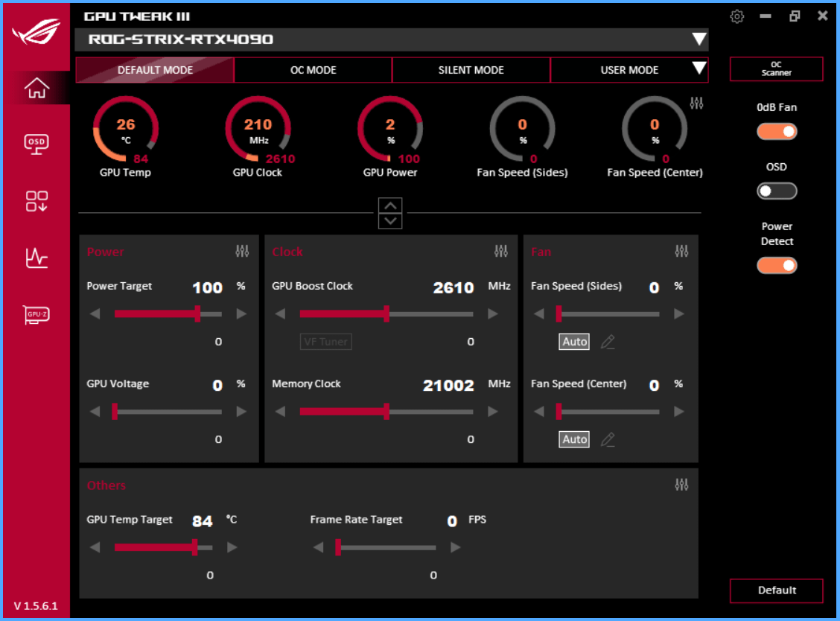
Task: Click the GPU Temp Target slider handle
Action: coord(195,547)
